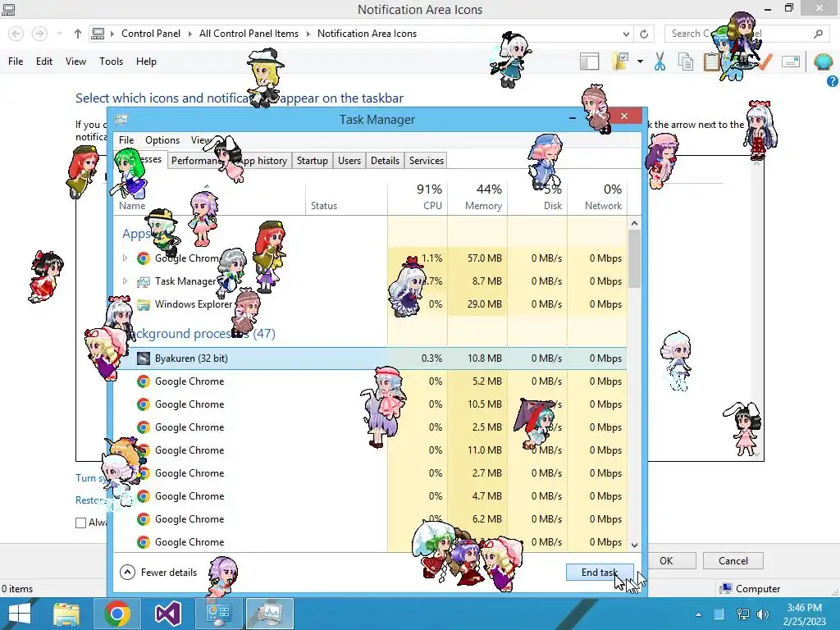This screenshot has width=840, height=630.
Task: Show hidden tray icons arrow
Action: click(698, 614)
